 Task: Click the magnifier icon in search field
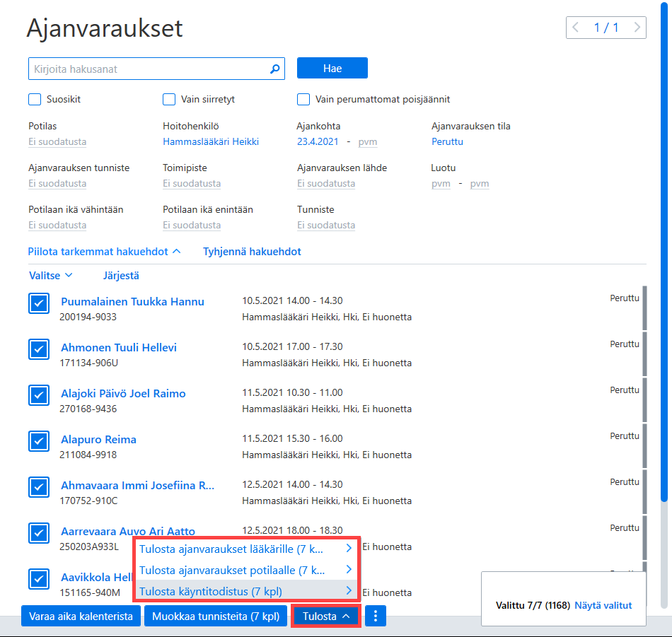click(274, 69)
